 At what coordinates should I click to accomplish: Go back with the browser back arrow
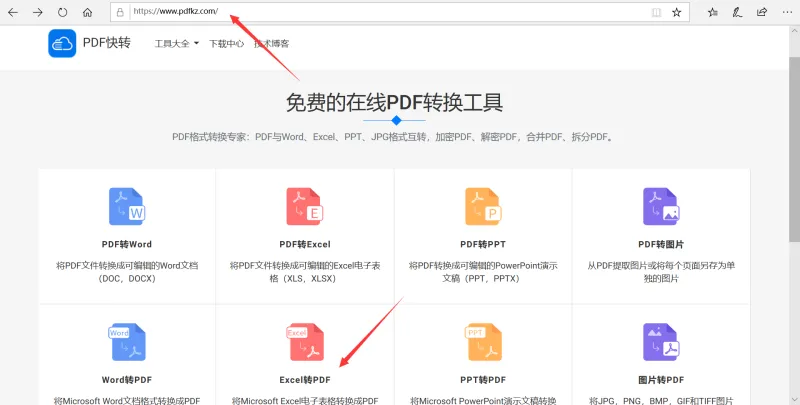[x=13, y=12]
